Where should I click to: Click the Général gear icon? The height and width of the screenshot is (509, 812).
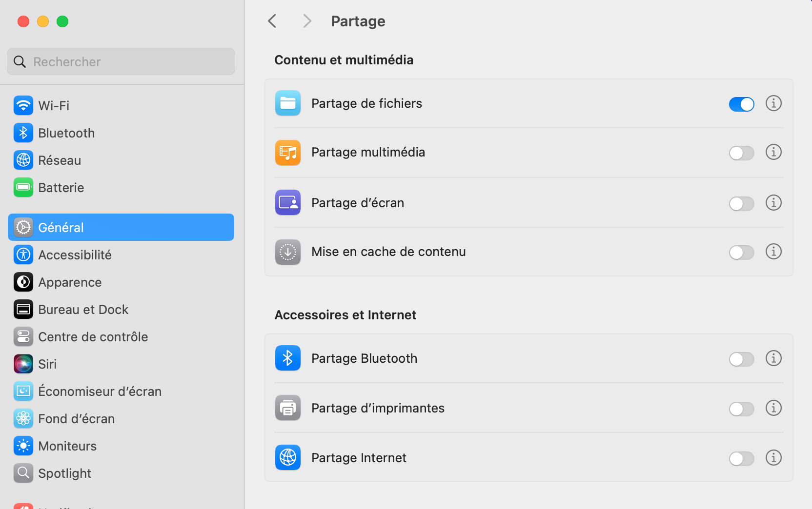point(23,227)
